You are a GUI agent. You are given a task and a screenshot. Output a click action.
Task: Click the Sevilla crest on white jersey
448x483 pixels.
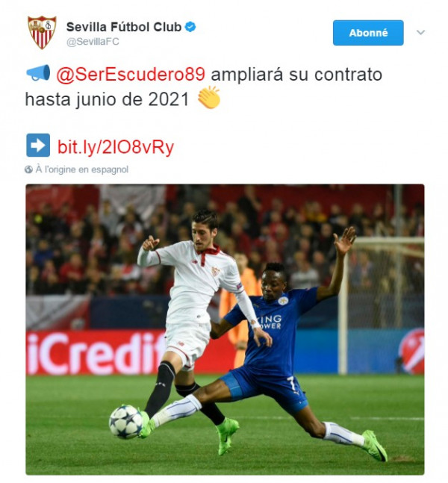click(216, 271)
